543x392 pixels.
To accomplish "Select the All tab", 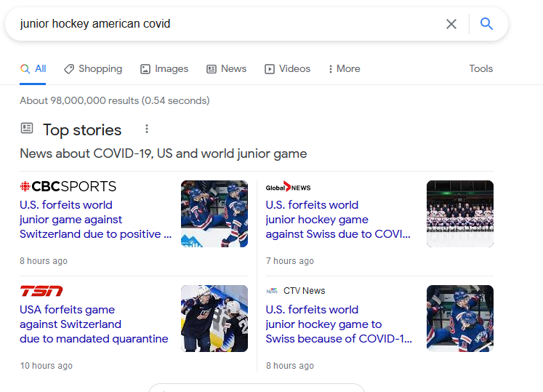I will 33,68.
